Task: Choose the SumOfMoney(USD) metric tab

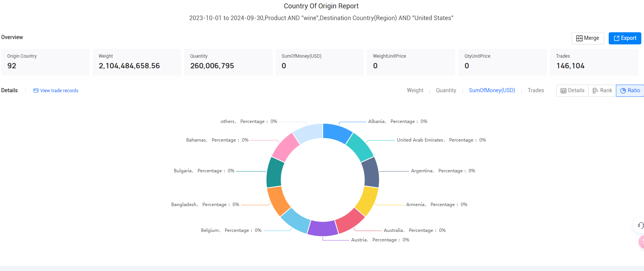Action: click(492, 90)
